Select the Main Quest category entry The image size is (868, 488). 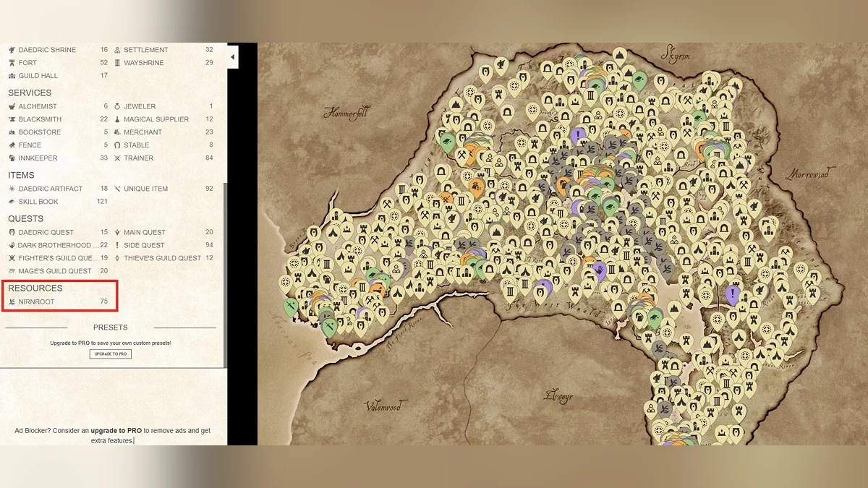pos(144,232)
